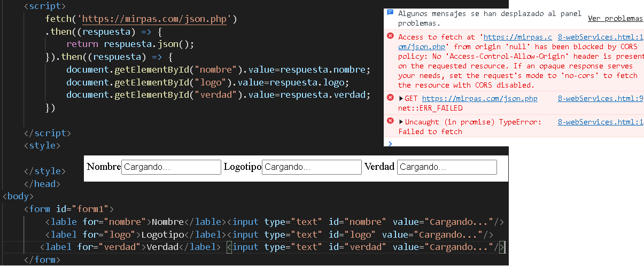
Task: Click the getElementById("verdad") code line
Action: pyautogui.click(x=218, y=95)
